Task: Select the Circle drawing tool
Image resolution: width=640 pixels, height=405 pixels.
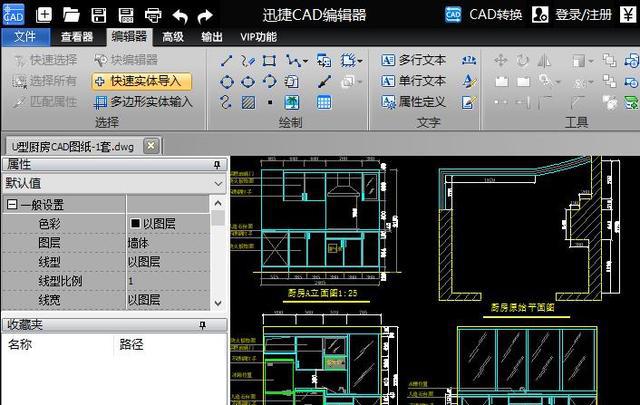Action: (x=227, y=82)
